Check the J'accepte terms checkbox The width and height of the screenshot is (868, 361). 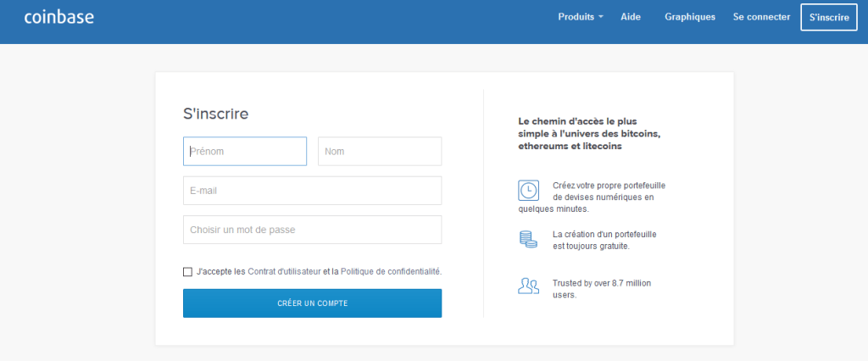pos(187,272)
